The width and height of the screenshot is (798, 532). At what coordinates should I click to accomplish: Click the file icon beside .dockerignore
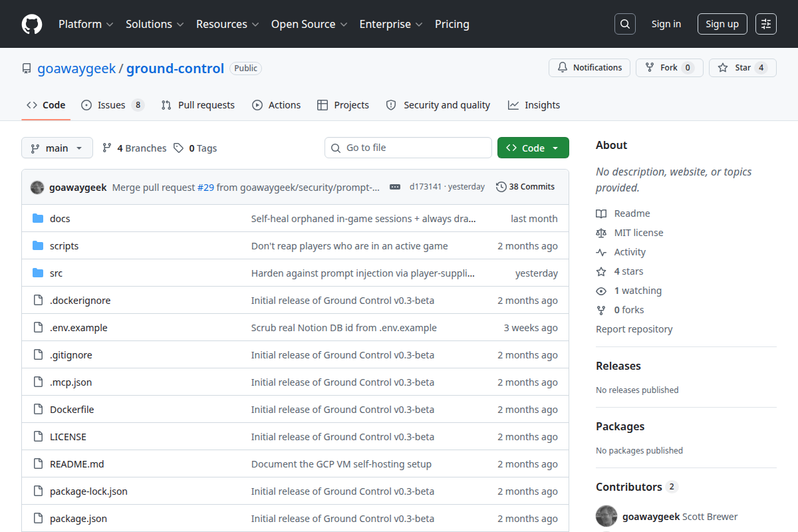tap(38, 301)
